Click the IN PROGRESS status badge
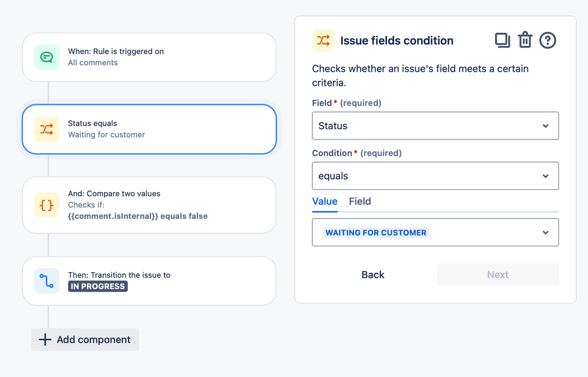This screenshot has height=377, width=588. tap(98, 286)
